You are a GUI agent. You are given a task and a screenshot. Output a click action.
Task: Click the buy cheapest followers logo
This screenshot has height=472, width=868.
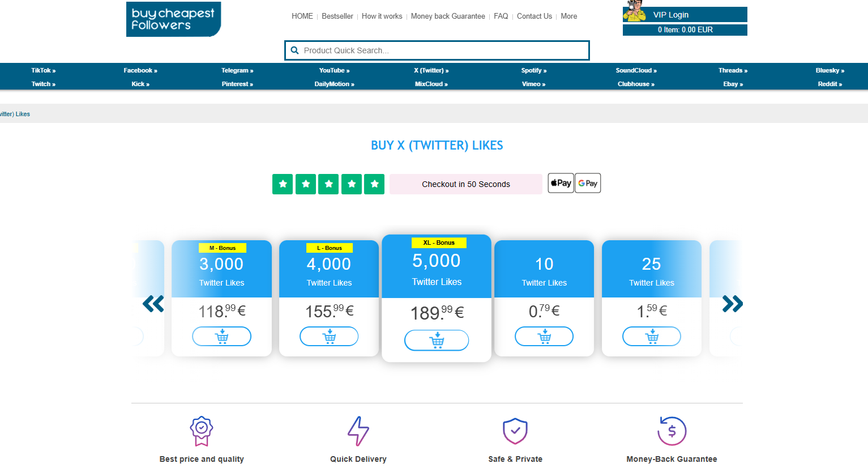(173, 19)
